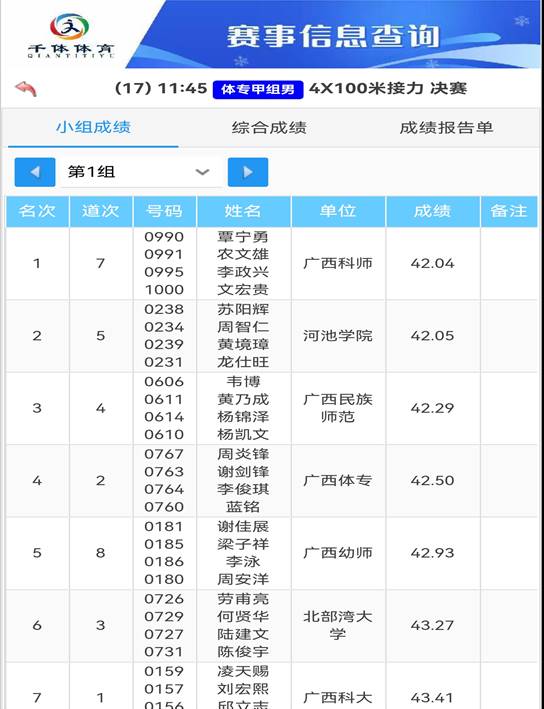544x709 pixels.
Task: Click the result 43.41
Action: 432,697
